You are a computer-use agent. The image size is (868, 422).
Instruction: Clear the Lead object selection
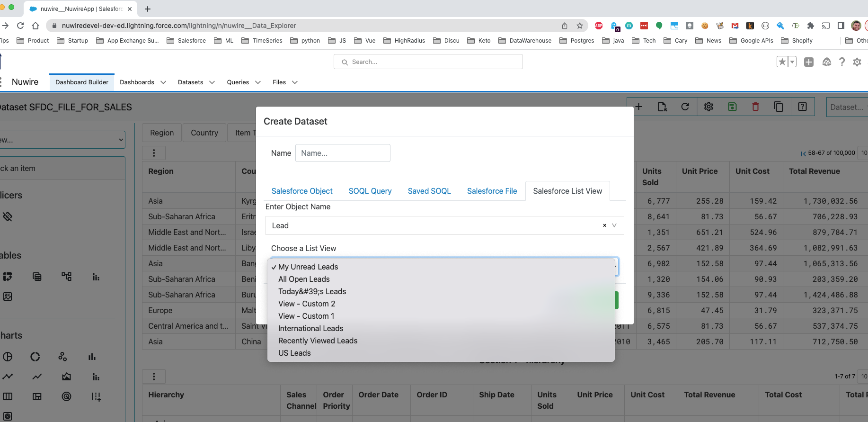604,225
